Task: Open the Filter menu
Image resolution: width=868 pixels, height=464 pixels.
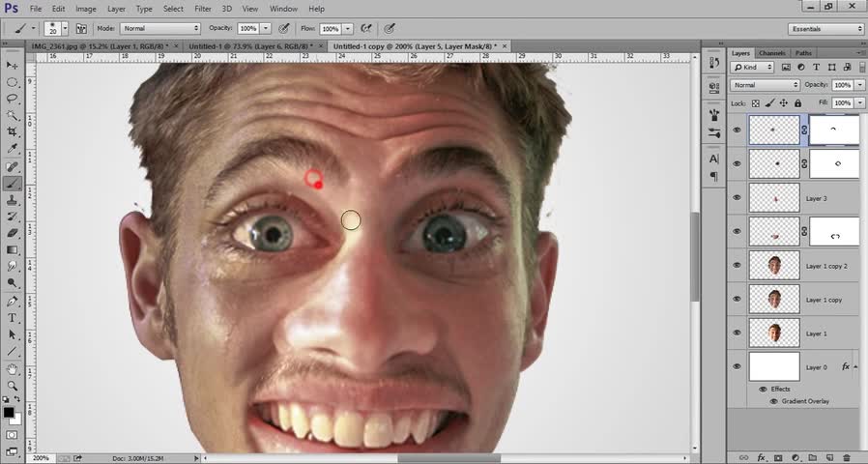Action: tap(203, 9)
